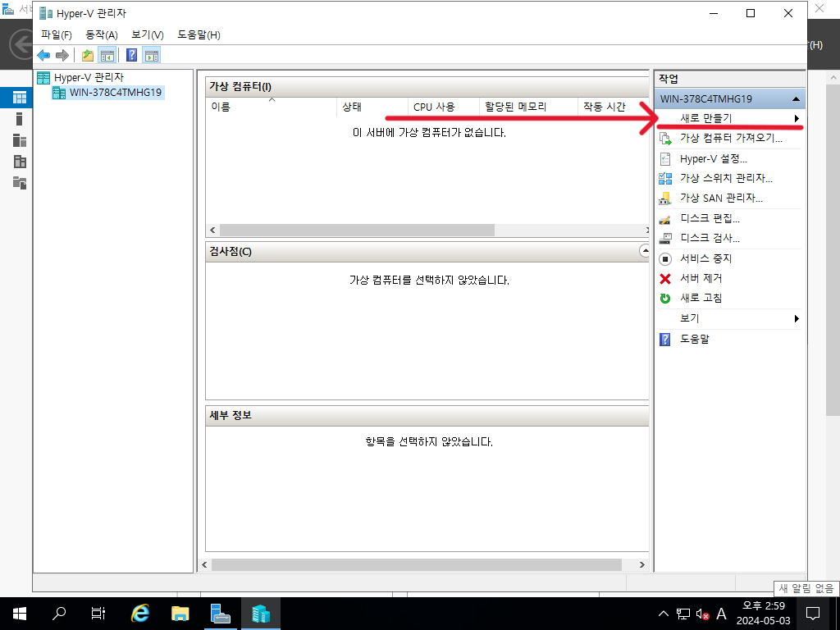Sort by the 할당된 메모리 column header

[x=529, y=107]
